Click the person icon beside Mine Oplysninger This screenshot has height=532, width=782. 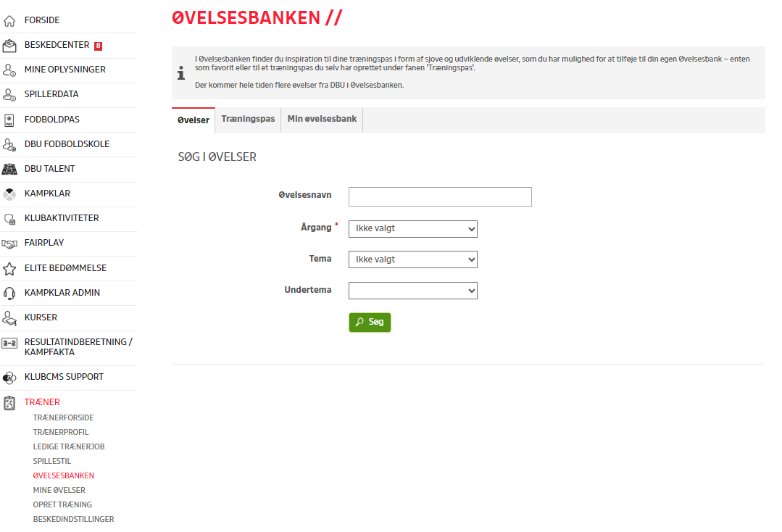[9, 70]
